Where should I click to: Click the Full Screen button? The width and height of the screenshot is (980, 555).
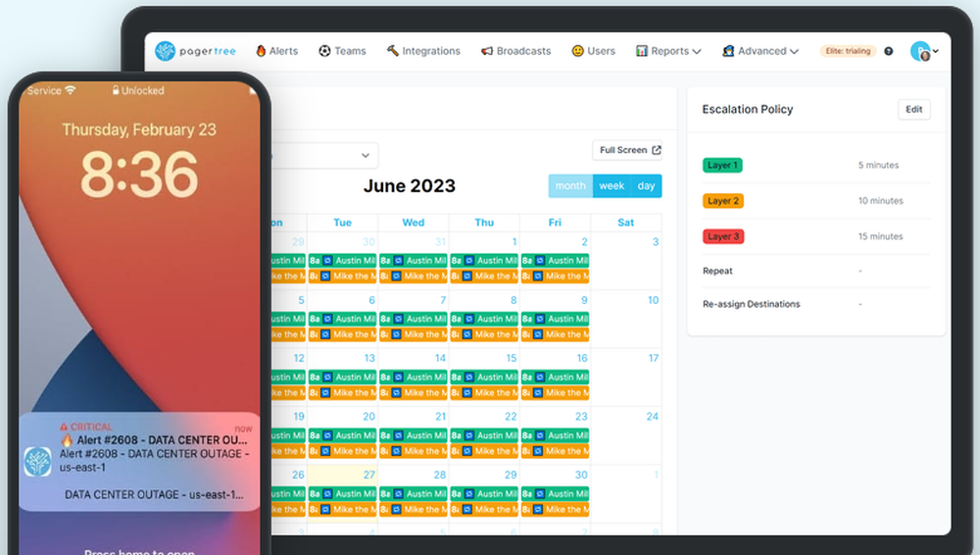(627, 150)
